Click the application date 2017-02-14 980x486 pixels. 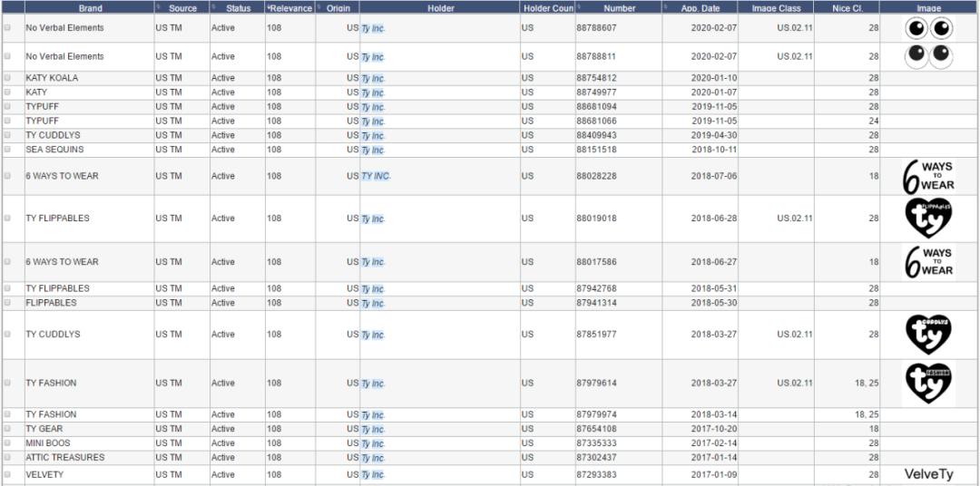(714, 443)
